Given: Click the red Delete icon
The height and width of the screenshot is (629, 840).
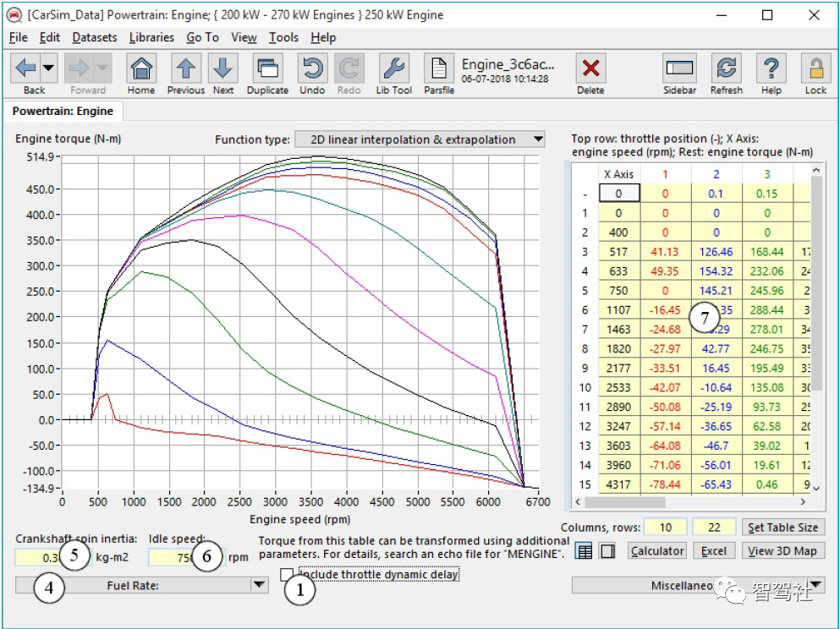Looking at the screenshot, I should 590,68.
